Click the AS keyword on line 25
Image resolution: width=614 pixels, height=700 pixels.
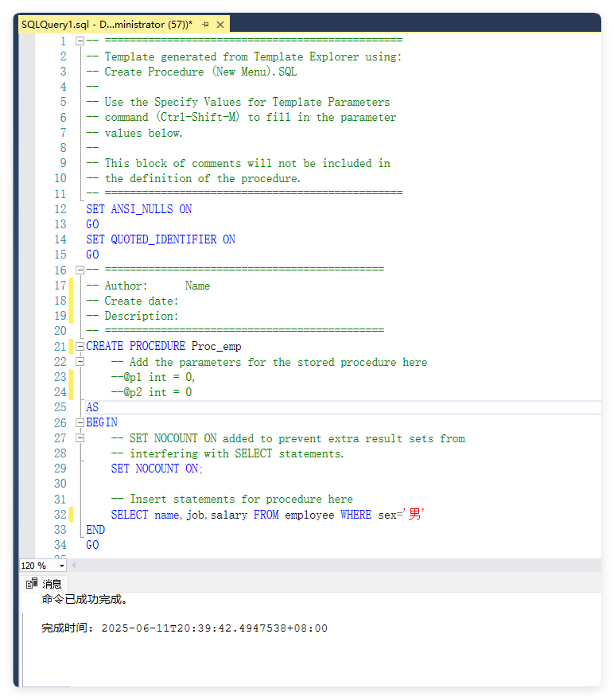(92, 407)
